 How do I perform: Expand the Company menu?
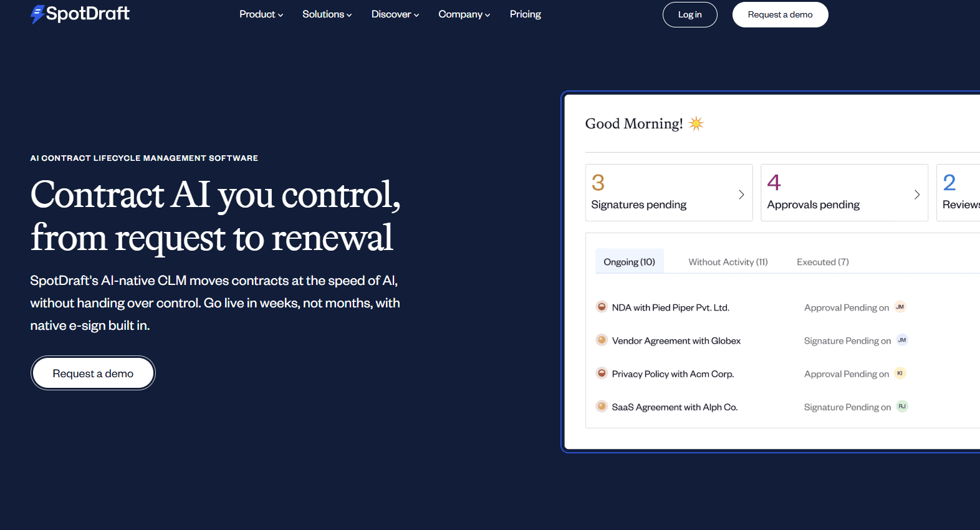[464, 14]
